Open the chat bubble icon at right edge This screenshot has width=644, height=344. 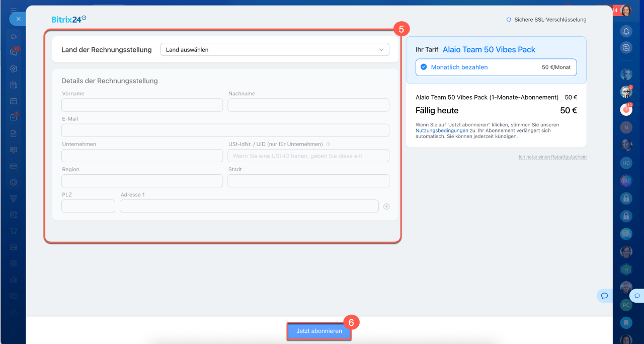[637, 296]
